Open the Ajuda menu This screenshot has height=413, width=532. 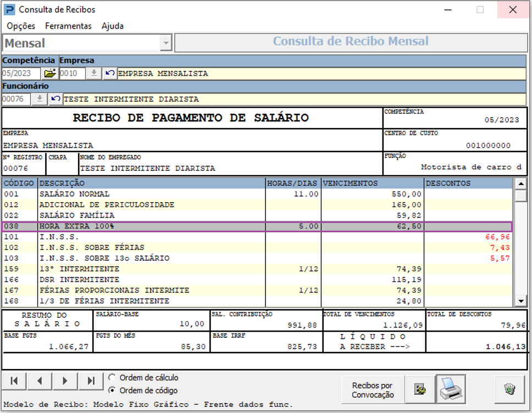(113, 26)
